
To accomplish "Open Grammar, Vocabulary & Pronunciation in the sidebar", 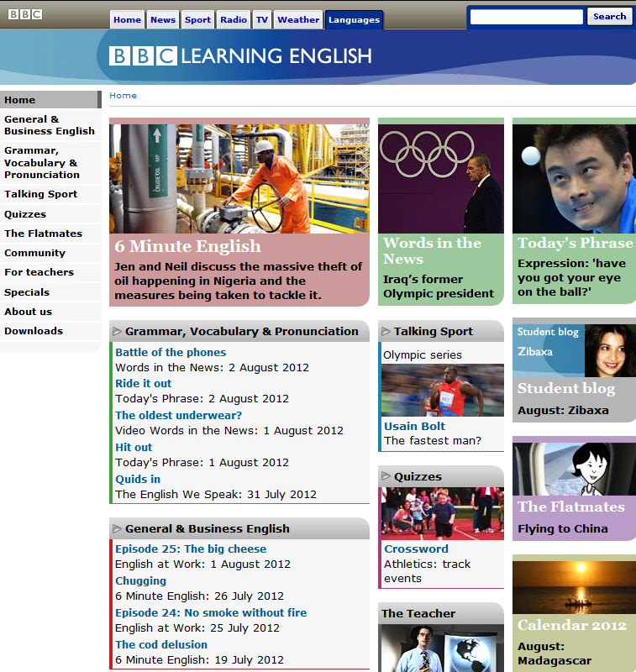I will [x=50, y=162].
